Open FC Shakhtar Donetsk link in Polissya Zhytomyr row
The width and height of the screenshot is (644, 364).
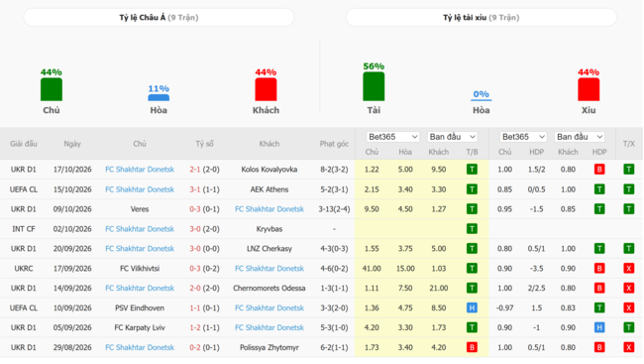pyautogui.click(x=140, y=347)
